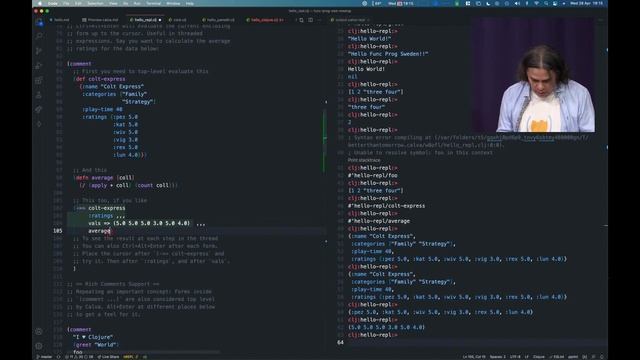This screenshot has height=360, width=640.
Task: Open the Window menu
Action: click(173, 3)
